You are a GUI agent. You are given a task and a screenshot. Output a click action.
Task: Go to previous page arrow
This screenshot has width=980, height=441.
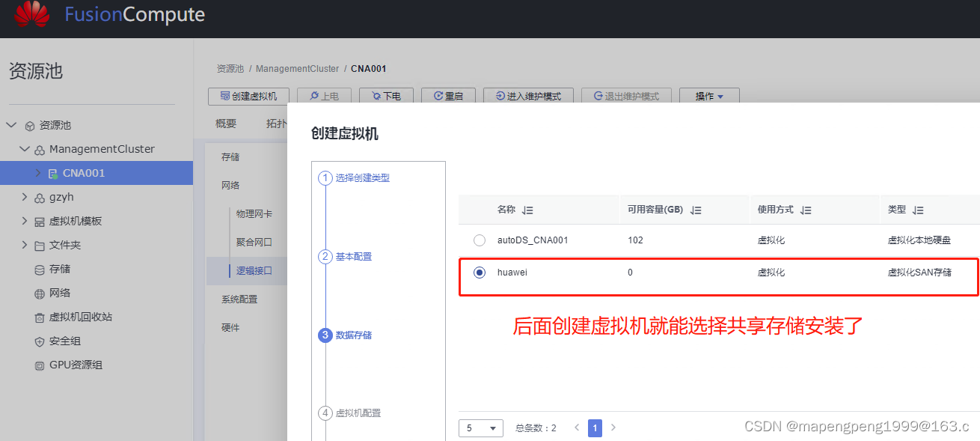click(x=577, y=428)
